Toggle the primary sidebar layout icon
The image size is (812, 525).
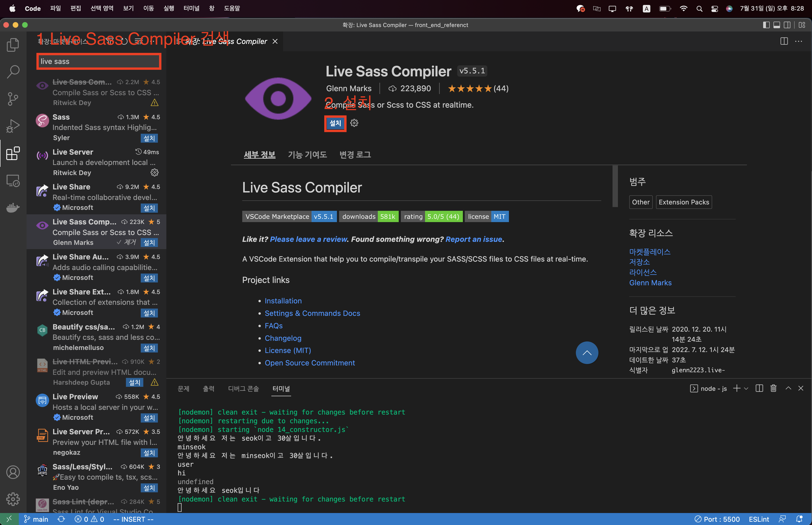766,25
